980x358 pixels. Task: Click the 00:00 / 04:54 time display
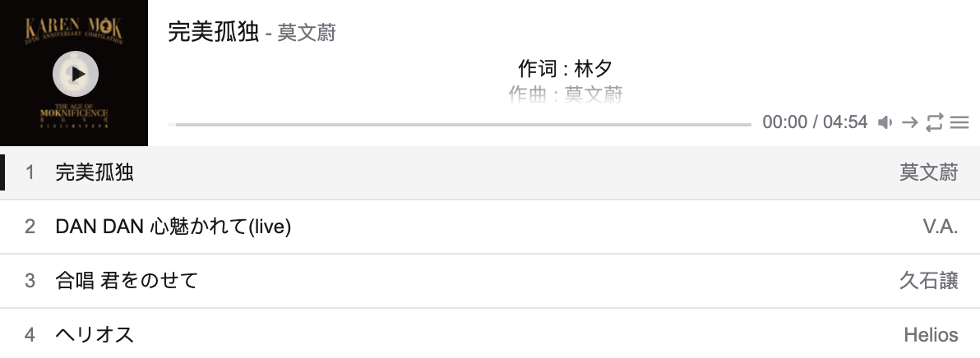point(815,122)
